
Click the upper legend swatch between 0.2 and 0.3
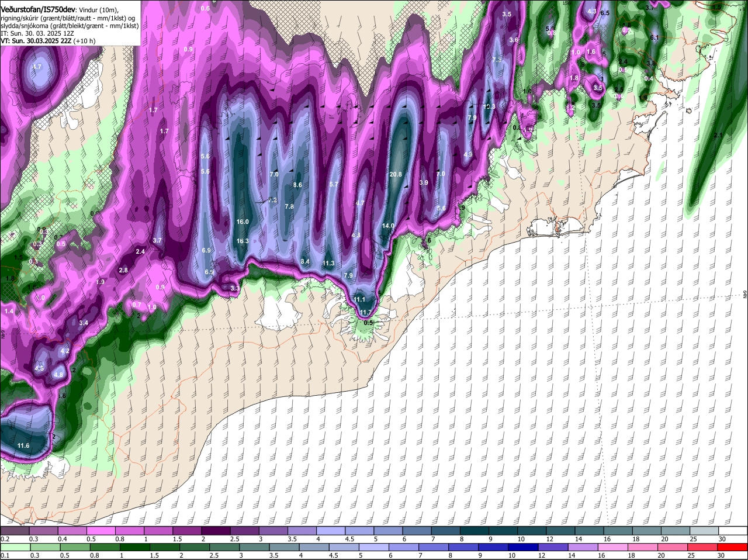tap(15, 531)
